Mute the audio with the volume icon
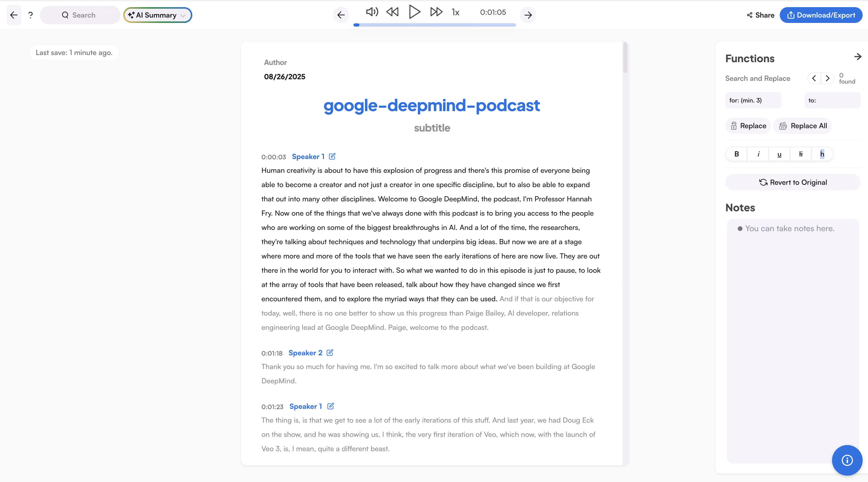This screenshot has height=482, width=868. tap(372, 12)
